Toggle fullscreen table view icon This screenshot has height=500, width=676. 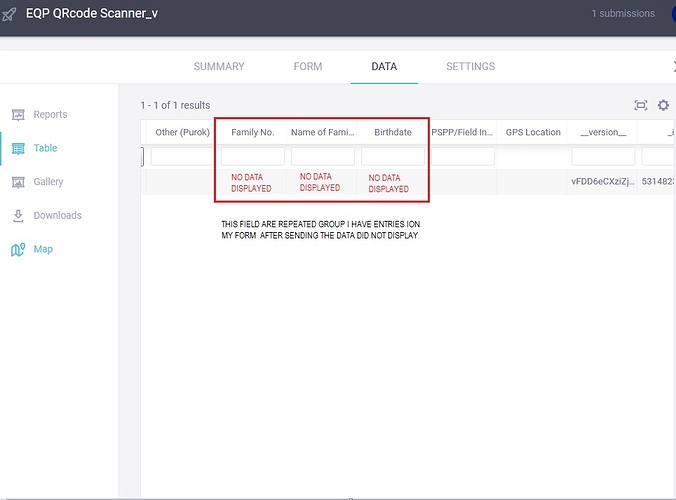(641, 105)
